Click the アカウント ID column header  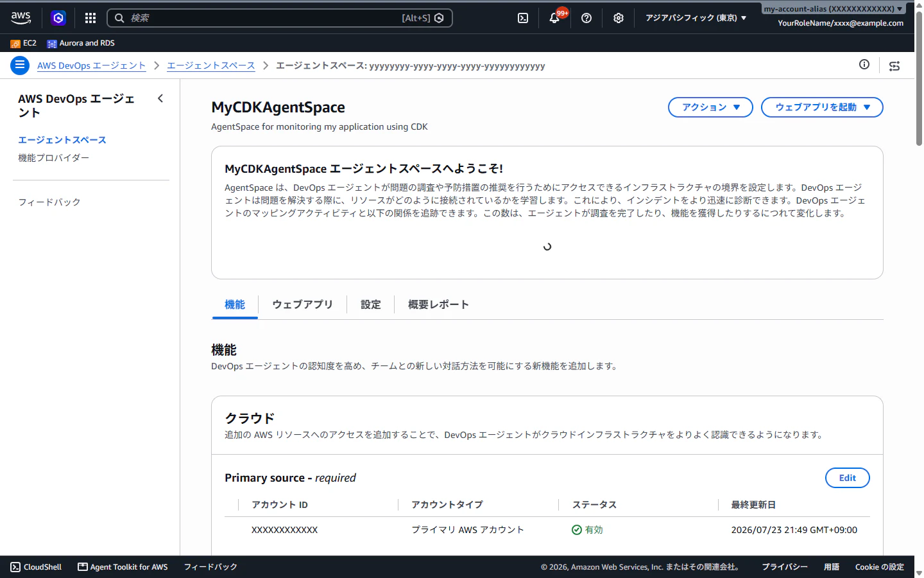click(280, 505)
